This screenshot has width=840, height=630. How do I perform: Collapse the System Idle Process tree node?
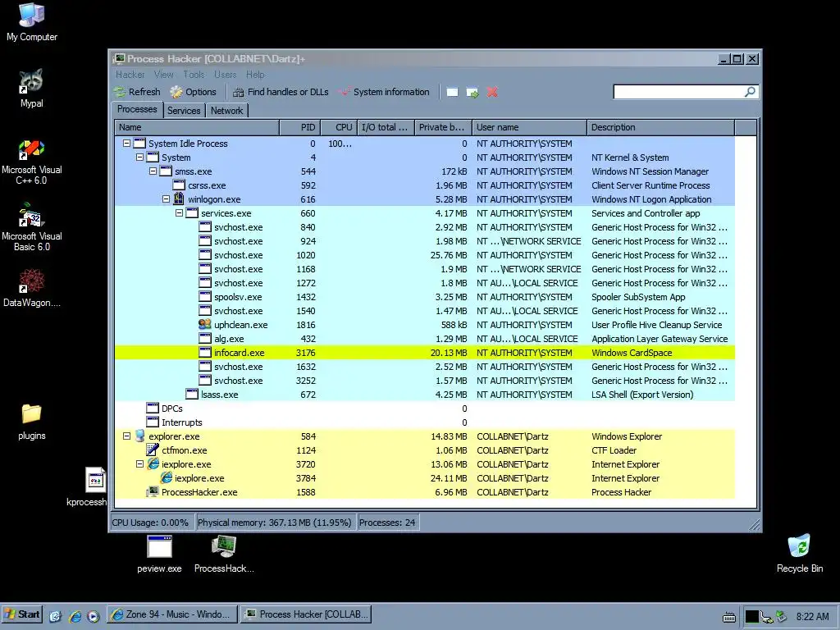pyautogui.click(x=127, y=144)
